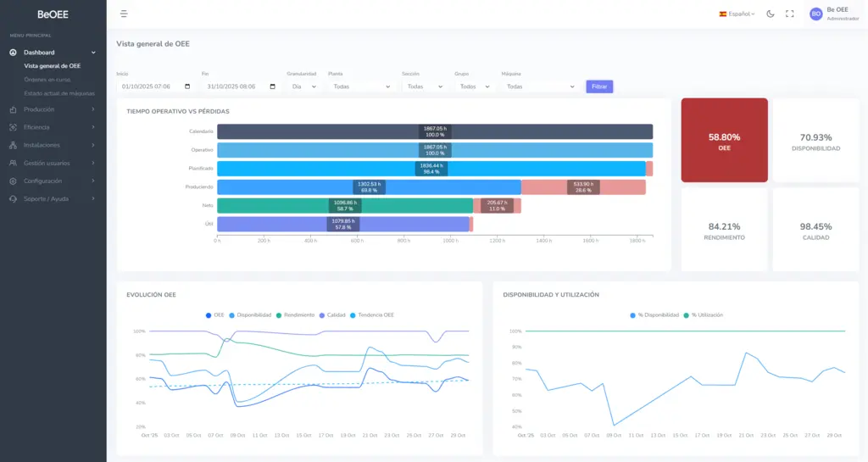Click the Planificado 1836.44 h bar
Viewport: 868px width, 462px height.
(x=431, y=169)
